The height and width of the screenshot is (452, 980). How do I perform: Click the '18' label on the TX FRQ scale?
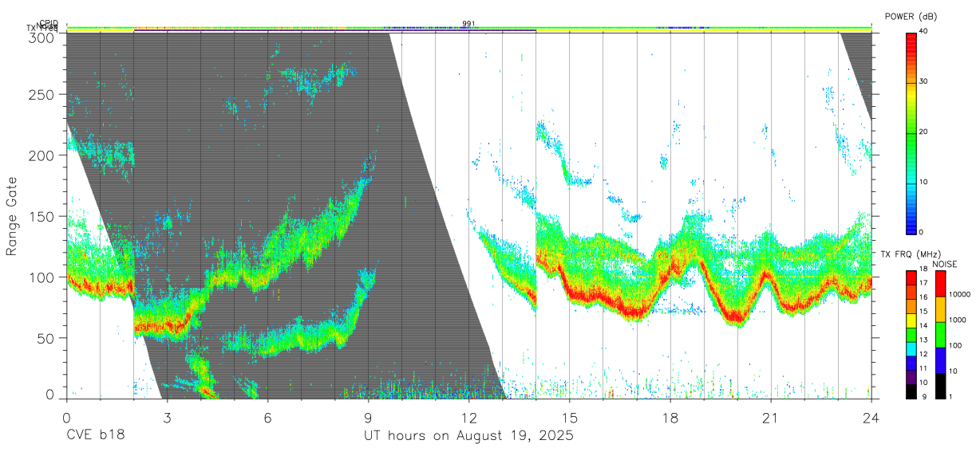[923, 269]
